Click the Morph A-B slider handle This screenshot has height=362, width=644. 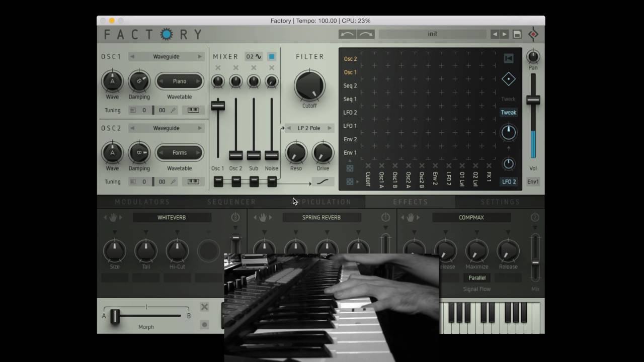click(115, 316)
